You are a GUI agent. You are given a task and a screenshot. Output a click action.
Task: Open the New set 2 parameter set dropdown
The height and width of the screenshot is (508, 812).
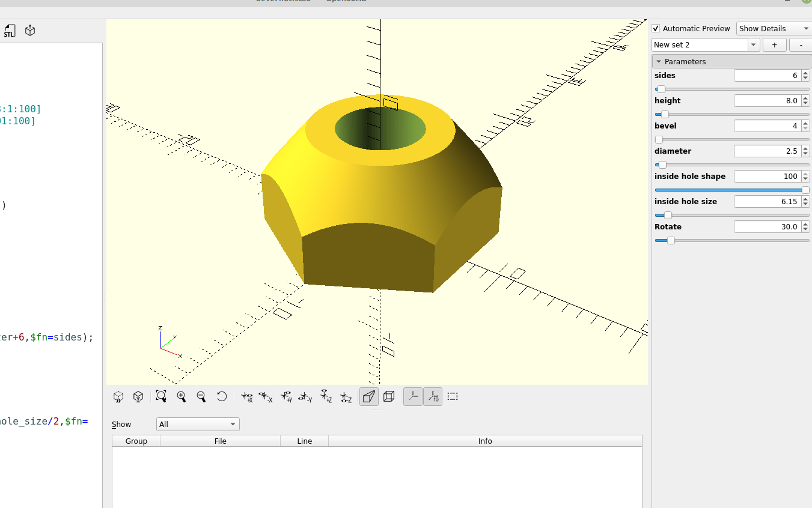pos(753,44)
